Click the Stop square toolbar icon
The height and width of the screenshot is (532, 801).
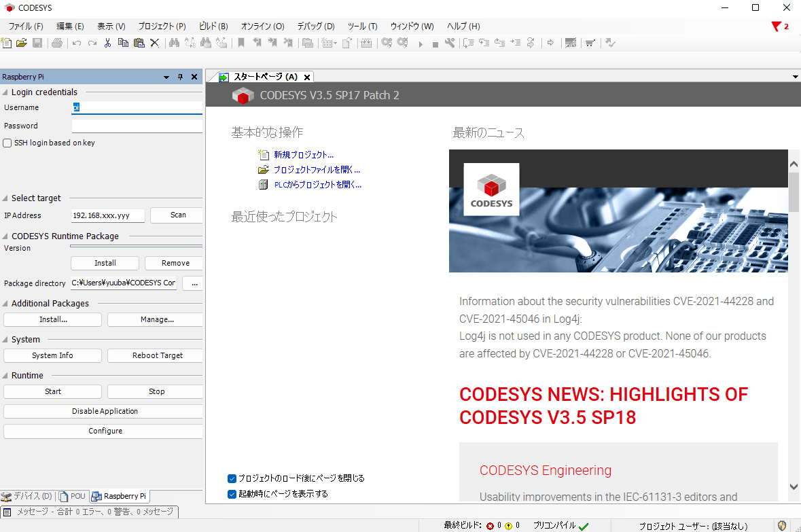click(435, 45)
